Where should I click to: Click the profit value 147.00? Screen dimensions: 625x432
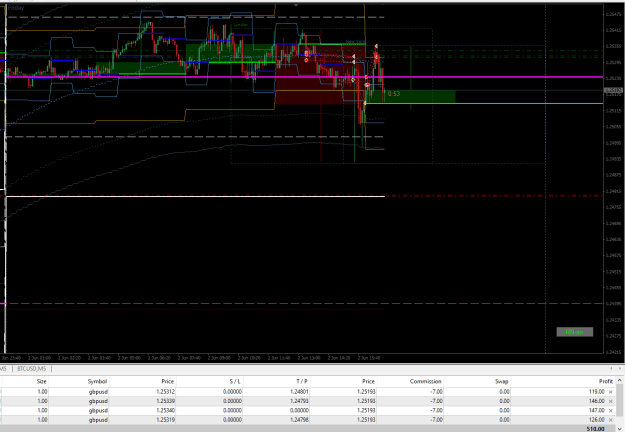click(x=597, y=410)
